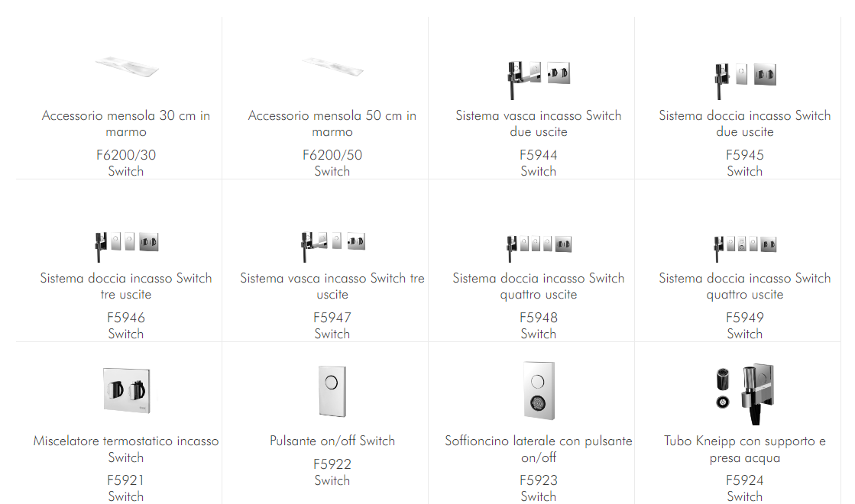Screen dimensions: 855x504
Task: Open the side shower head F5923 image
Action: (538, 391)
